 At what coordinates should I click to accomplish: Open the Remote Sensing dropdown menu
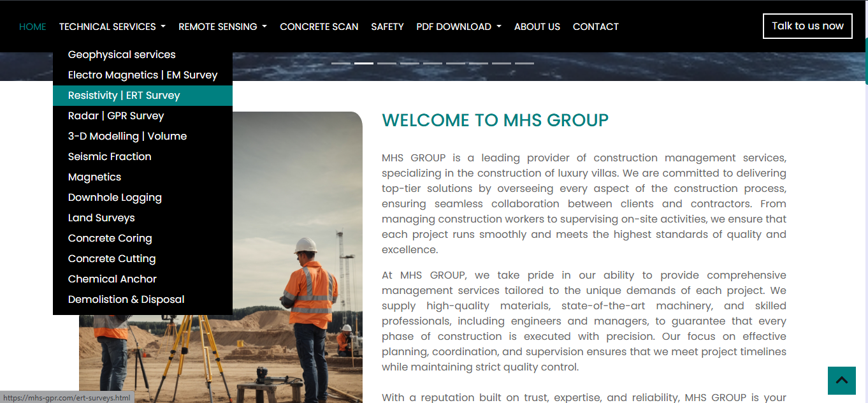222,27
